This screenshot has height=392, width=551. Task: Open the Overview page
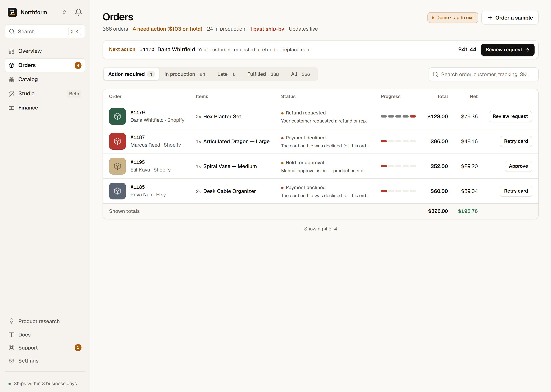(45, 51)
